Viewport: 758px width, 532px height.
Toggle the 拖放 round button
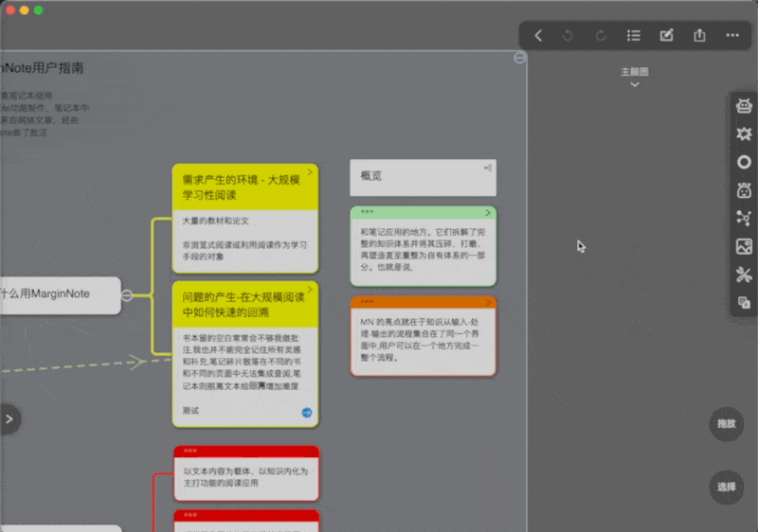[726, 424]
